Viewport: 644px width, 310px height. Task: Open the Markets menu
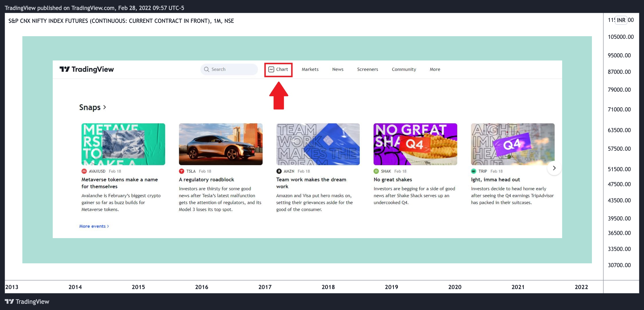(x=310, y=69)
